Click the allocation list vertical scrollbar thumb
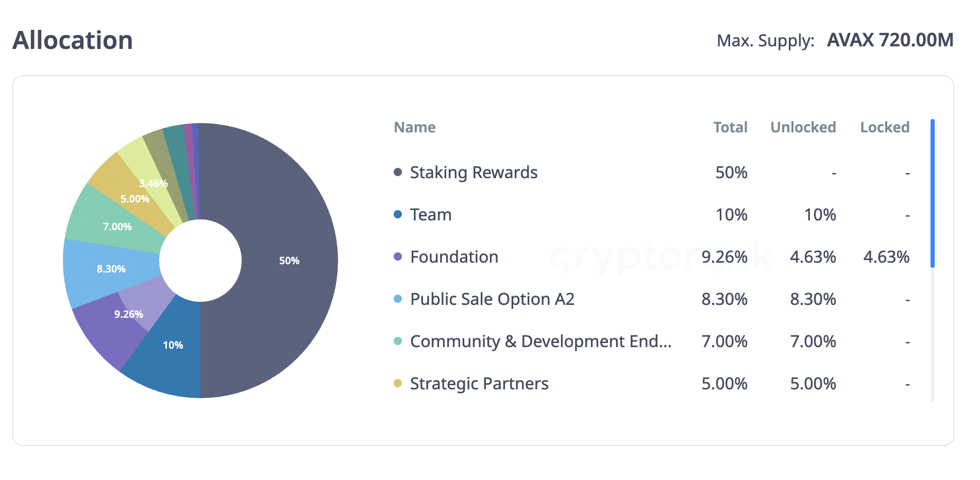 pyautogui.click(x=933, y=193)
